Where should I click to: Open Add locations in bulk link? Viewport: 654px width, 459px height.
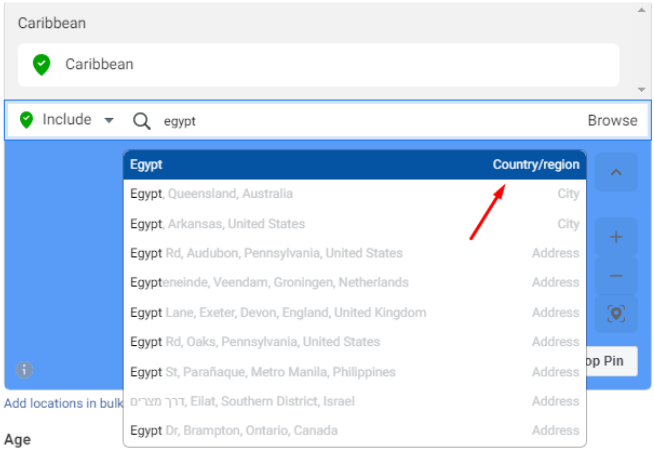[x=62, y=404]
